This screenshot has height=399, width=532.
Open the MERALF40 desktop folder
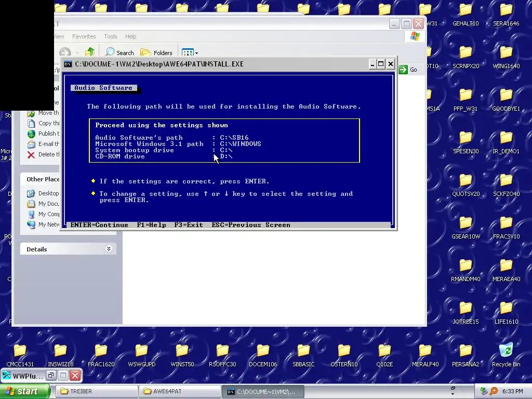(x=425, y=355)
